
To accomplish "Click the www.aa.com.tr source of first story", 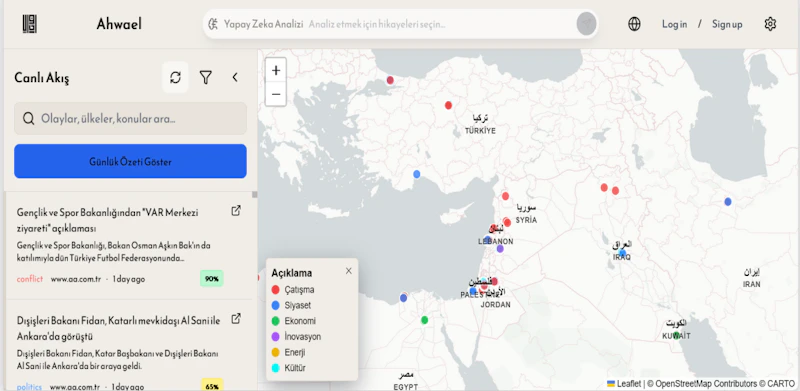I will [76, 279].
